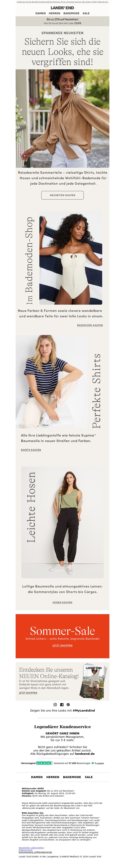125x868 pixels.
Task: Open the Web Version link at top
Action: pyautogui.click(x=103, y=2)
